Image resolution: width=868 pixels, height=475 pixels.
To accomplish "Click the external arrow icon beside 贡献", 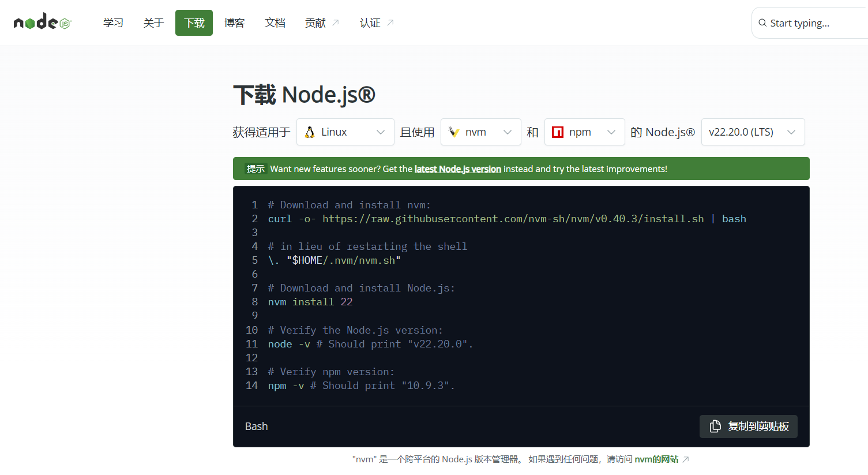I will (x=336, y=23).
